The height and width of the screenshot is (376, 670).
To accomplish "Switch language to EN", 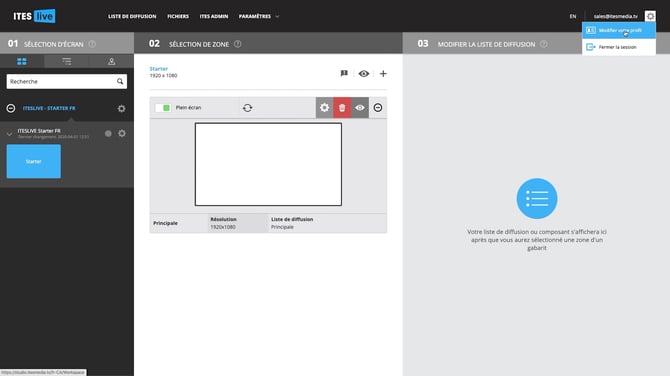I will point(573,16).
